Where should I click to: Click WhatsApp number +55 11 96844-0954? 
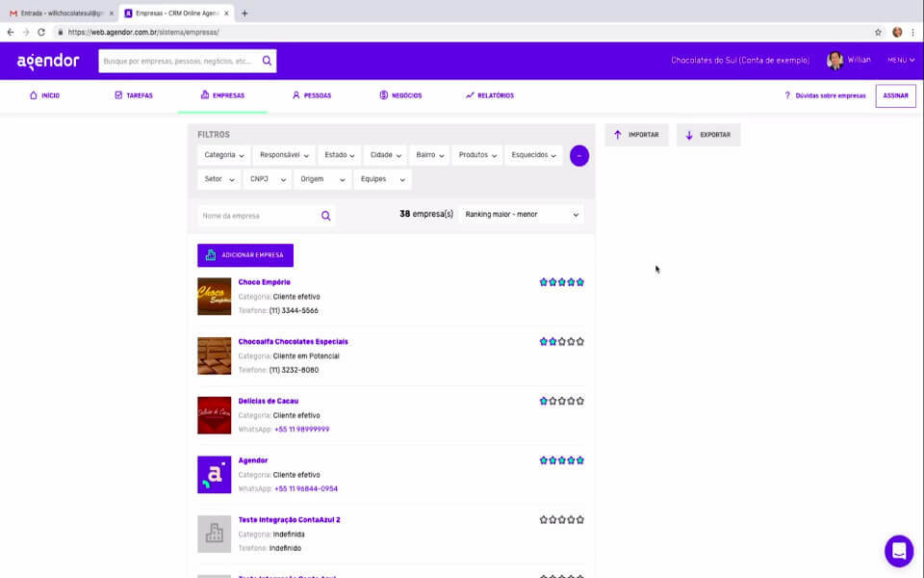pos(306,489)
